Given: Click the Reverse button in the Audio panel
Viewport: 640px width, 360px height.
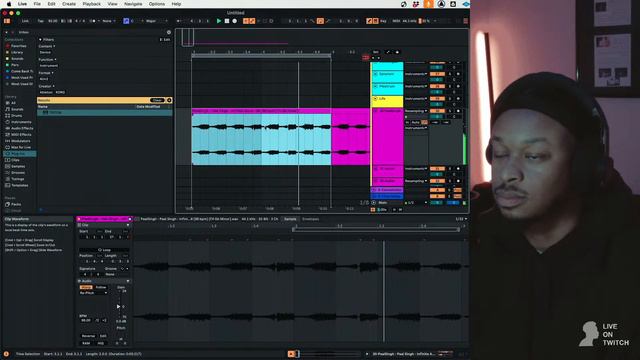Looking at the screenshot, I should click(88, 336).
